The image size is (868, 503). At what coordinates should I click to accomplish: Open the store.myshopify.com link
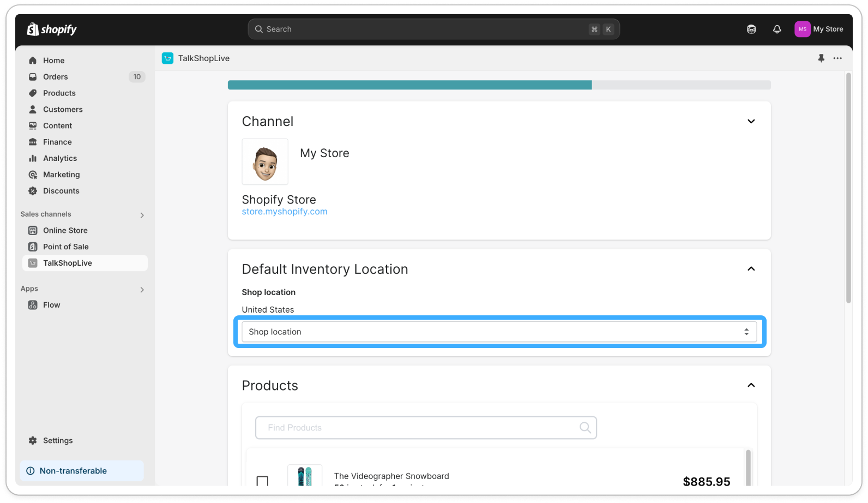coord(285,212)
